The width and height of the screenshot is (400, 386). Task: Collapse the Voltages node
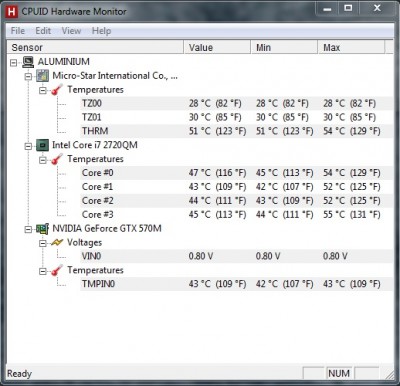(x=43, y=243)
